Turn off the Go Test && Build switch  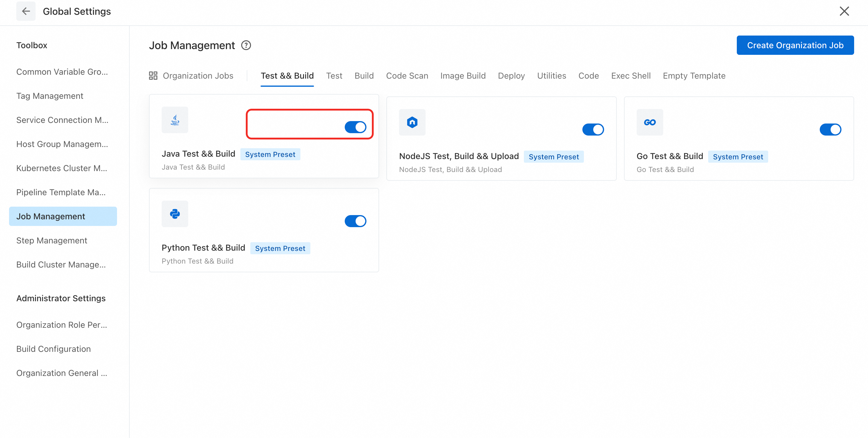830,130
